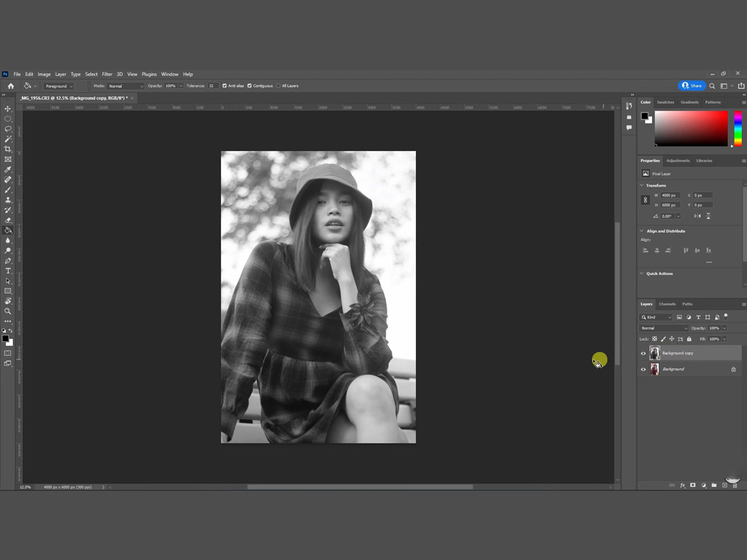Screen dimensions: 747x560
Task: Click the rainbow hue slider strip
Action: pos(738,128)
